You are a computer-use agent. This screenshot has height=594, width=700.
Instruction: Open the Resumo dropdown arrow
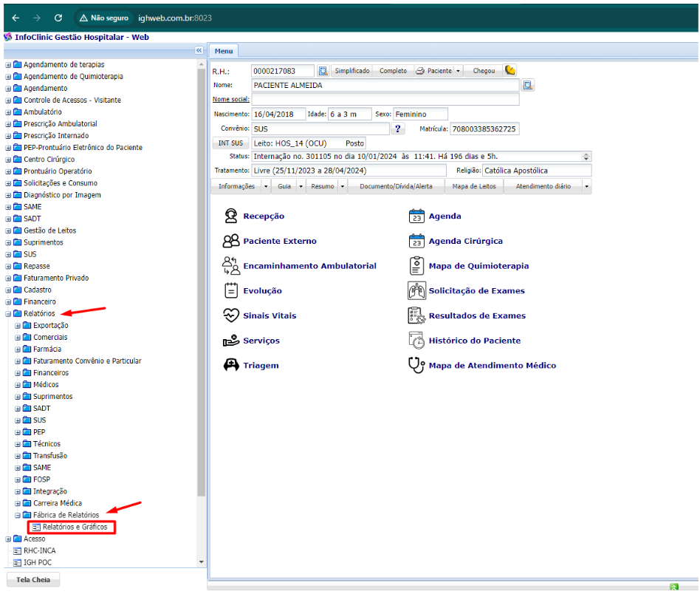pyautogui.click(x=343, y=186)
